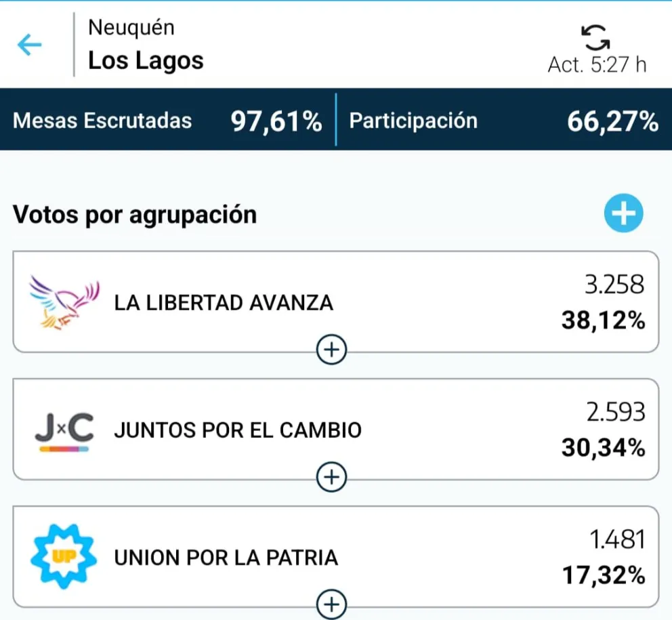Click the back arrow icon
Viewport: 672px width, 620px height.
point(28,43)
